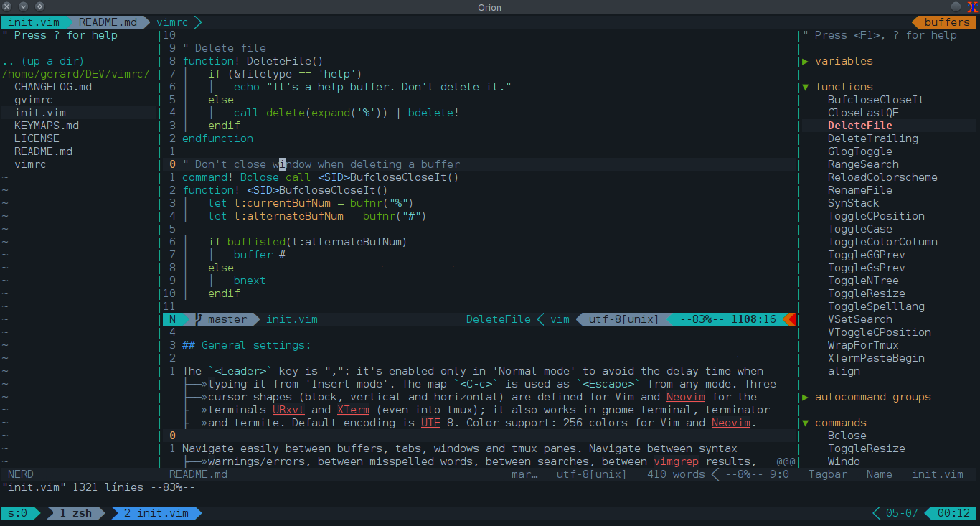Select the vimrc buffer tab
The image size is (980, 526).
tap(172, 22)
